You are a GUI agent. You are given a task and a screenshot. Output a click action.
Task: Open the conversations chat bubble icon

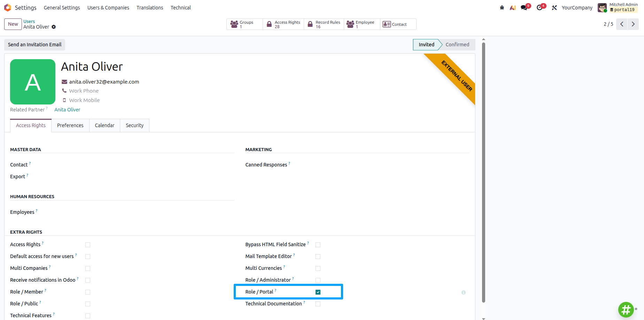point(524,7)
